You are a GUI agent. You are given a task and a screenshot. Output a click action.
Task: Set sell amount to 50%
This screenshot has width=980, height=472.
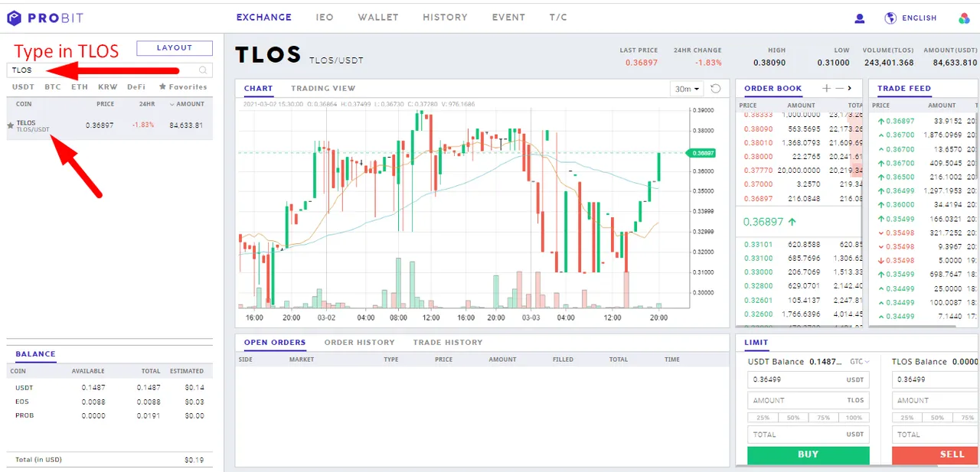click(x=938, y=418)
